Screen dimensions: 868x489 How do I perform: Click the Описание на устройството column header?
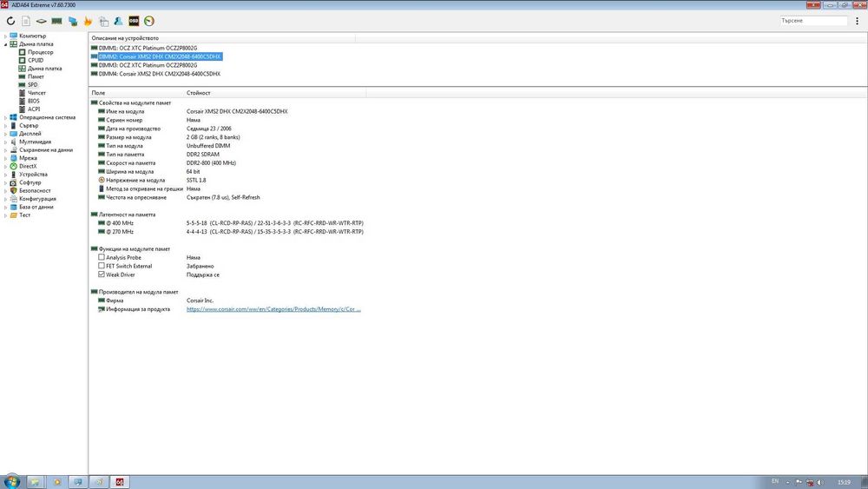222,38
